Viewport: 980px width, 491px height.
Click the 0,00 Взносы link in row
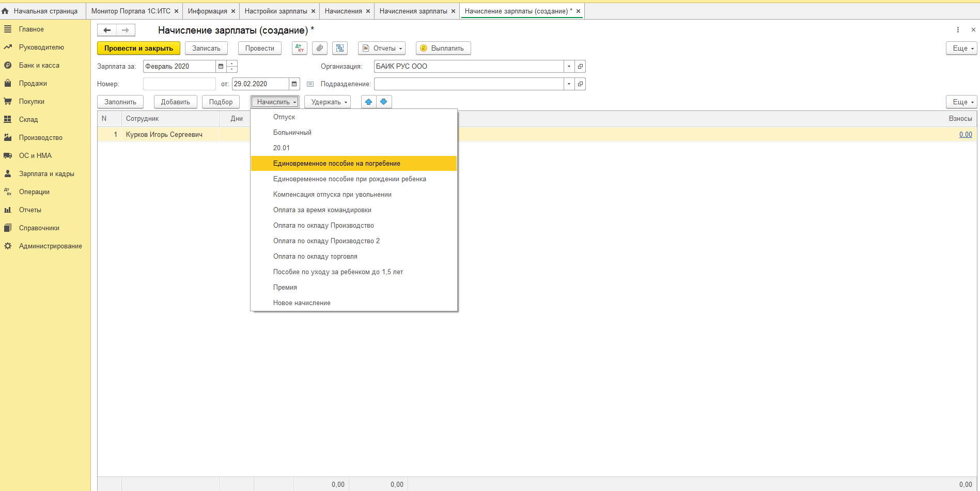click(x=965, y=134)
